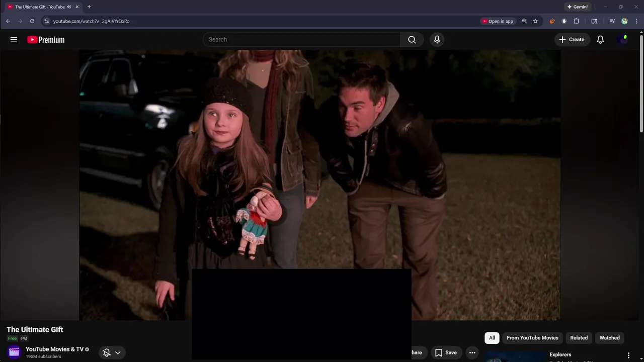This screenshot has height=362, width=644.
Task: Open the Chrome profile avatar
Action: 624,21
